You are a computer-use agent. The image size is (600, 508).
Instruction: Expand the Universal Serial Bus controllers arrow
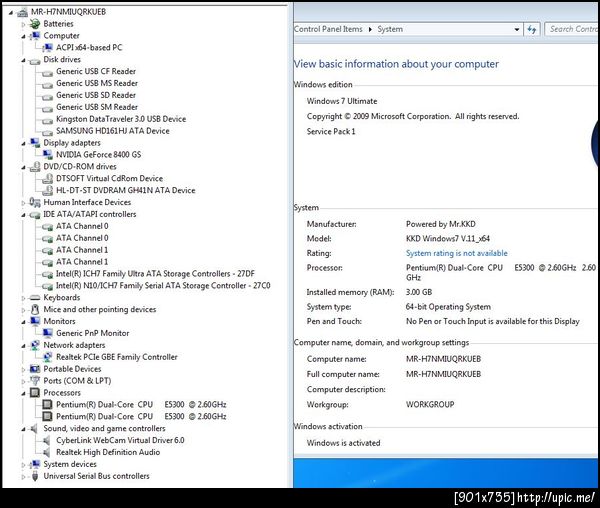[23, 477]
